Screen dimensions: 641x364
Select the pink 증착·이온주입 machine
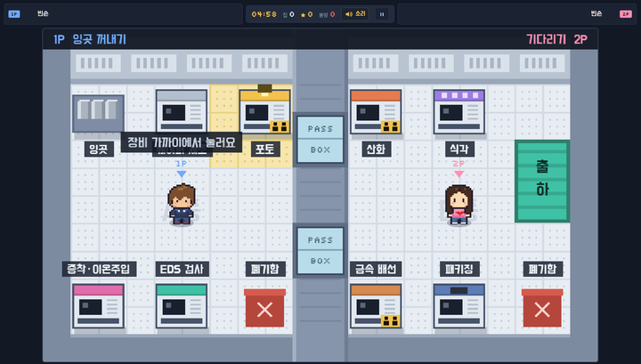[98, 306]
